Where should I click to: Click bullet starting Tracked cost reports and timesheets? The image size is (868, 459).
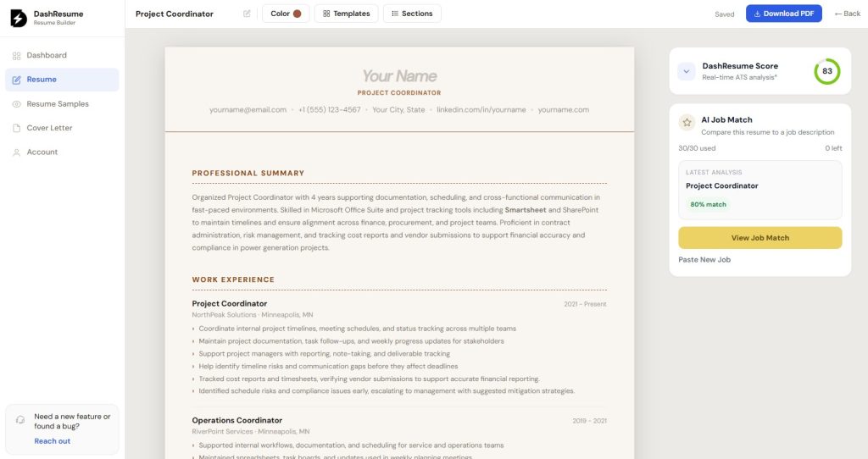point(369,379)
